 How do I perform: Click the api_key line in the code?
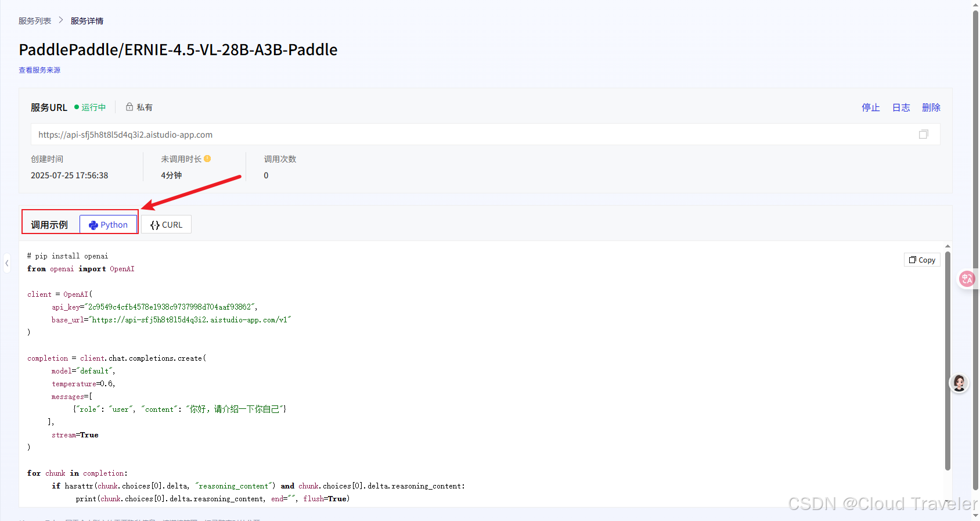tap(154, 307)
